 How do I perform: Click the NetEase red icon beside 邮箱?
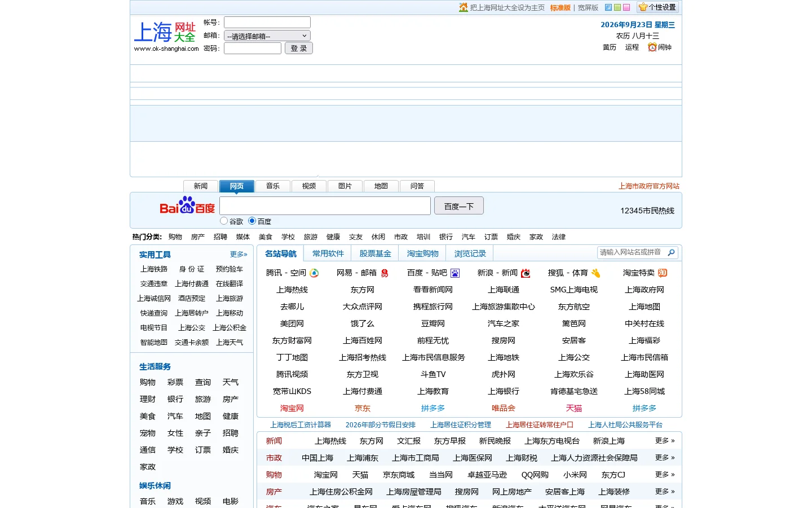385,273
